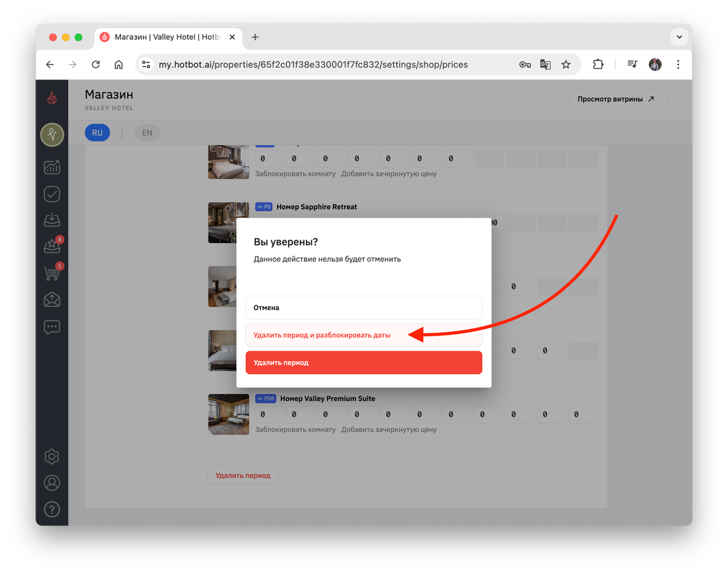Click the Номер Sapphire Retreat title
Image resolution: width=728 pixels, height=573 pixels.
coord(316,207)
